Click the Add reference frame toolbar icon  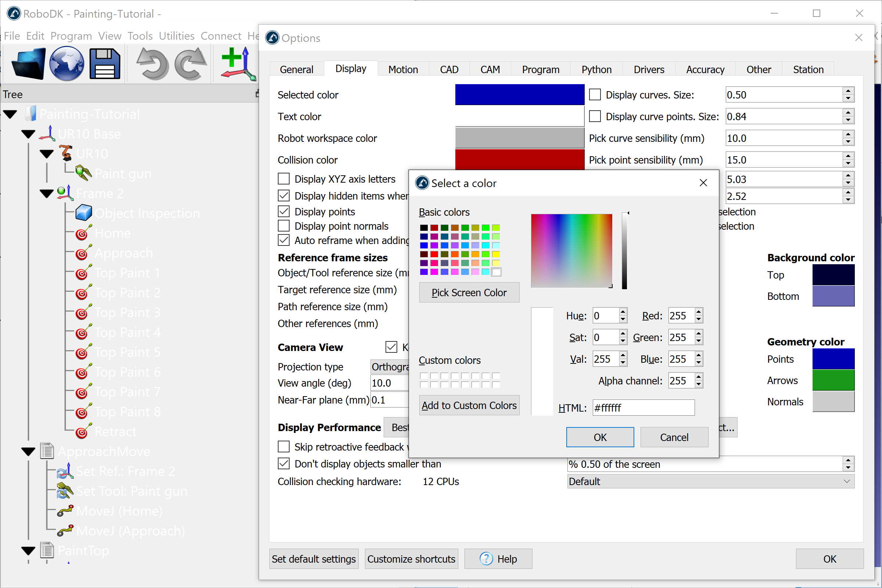(x=239, y=64)
